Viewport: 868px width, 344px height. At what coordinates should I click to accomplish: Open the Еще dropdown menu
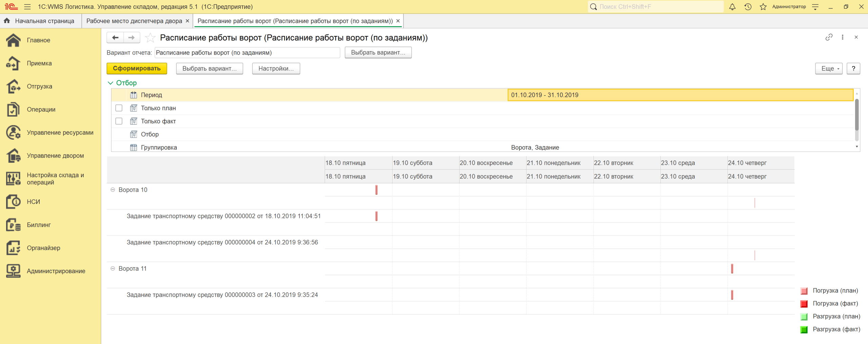pyautogui.click(x=828, y=68)
